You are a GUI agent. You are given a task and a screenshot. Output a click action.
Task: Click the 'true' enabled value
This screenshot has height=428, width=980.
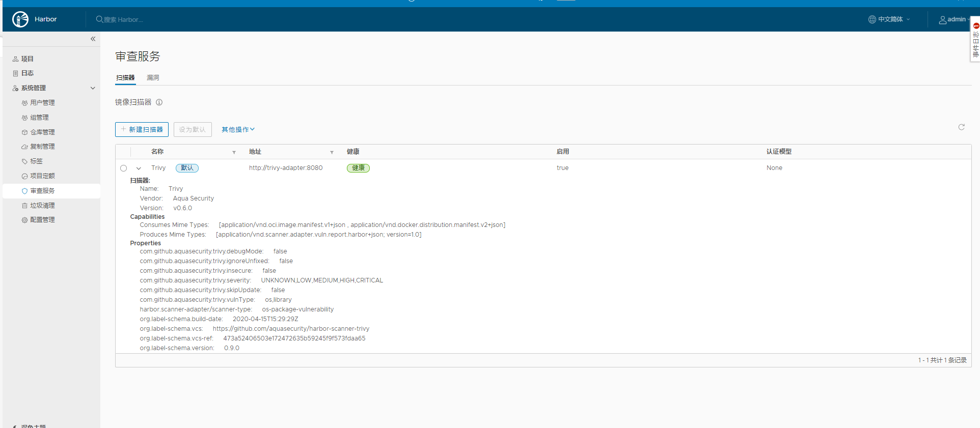coord(562,168)
